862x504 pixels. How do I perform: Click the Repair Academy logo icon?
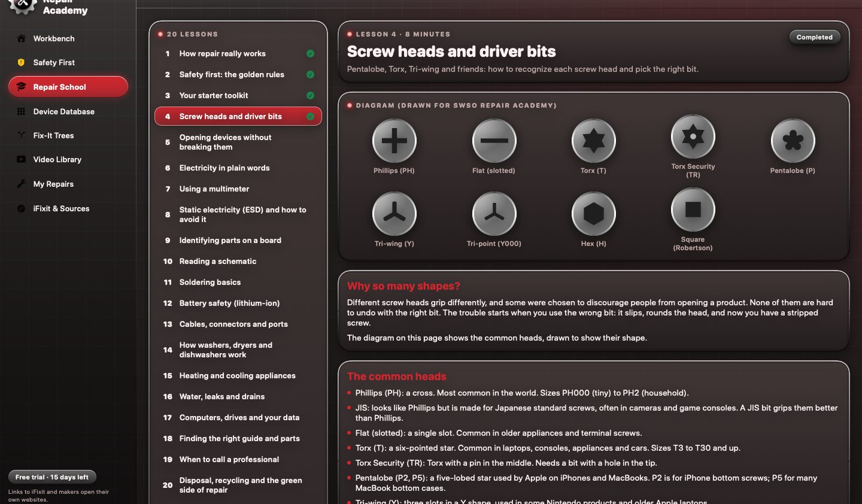pyautogui.click(x=23, y=5)
